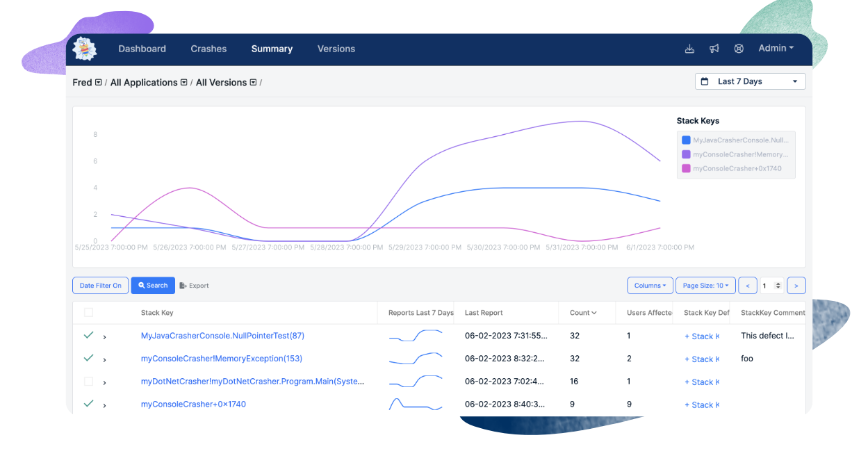Add Stack Key defect for NullPointerTest row
Viewport: 868px width, 449px height.
pos(702,336)
